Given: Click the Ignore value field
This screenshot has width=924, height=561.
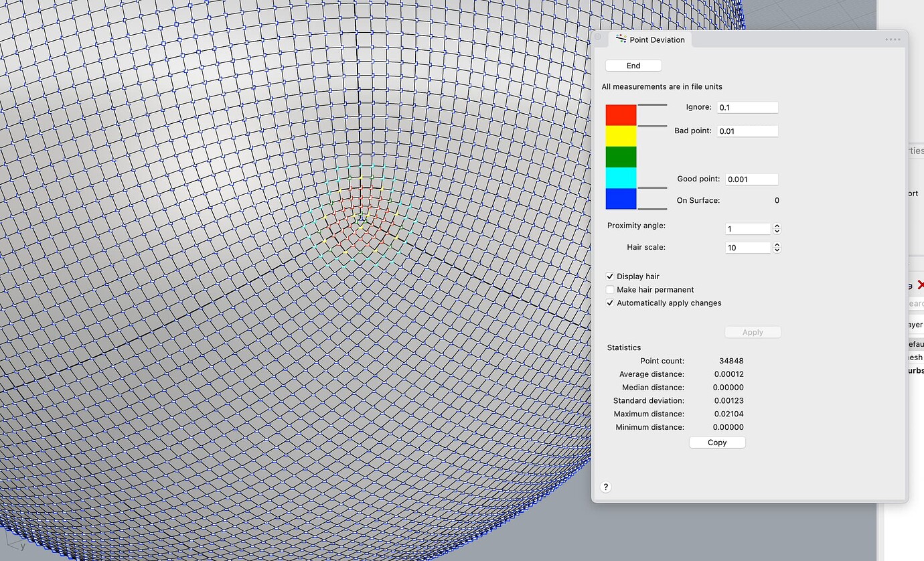Looking at the screenshot, I should click(x=747, y=107).
